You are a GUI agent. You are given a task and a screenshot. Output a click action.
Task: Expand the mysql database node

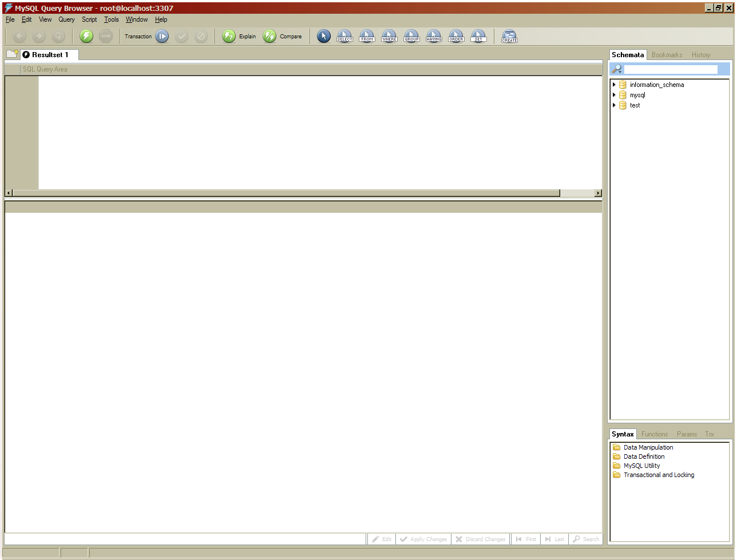(x=614, y=95)
